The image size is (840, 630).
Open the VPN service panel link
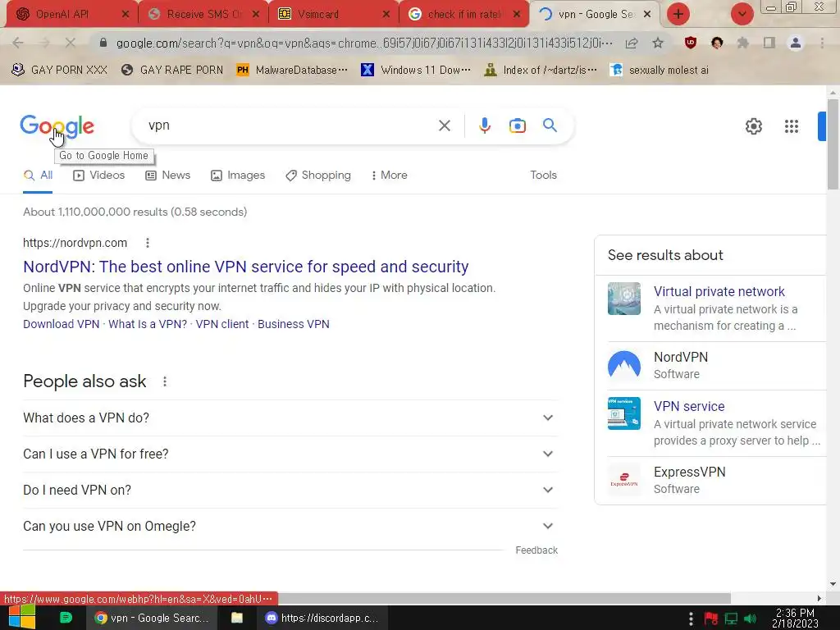[689, 406]
